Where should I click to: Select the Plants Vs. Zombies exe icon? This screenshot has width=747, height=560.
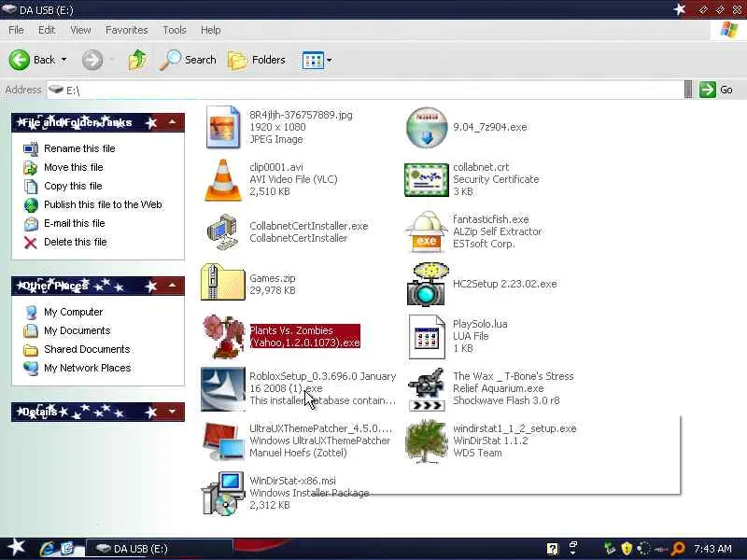(223, 336)
